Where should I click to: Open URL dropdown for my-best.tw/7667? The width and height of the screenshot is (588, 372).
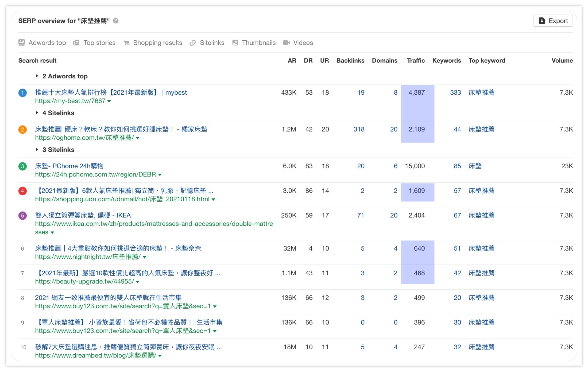109,101
